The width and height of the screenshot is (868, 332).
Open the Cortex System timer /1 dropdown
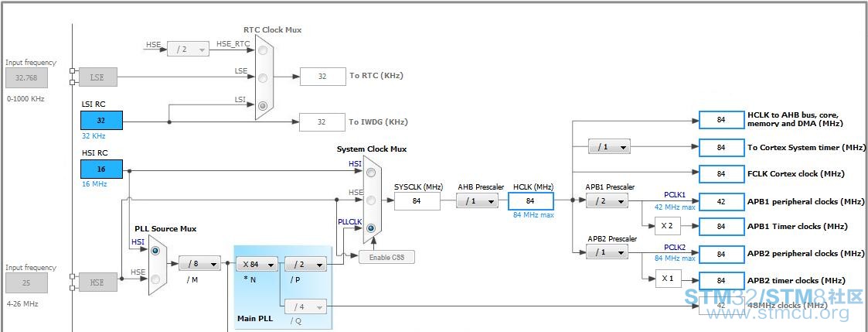[610, 147]
